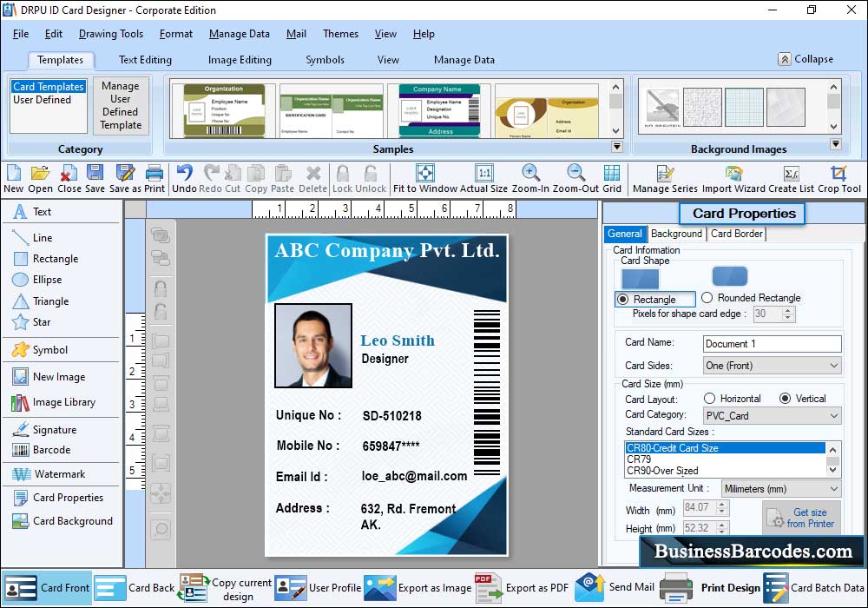Select the Rectangle card shape radio

[x=622, y=300]
